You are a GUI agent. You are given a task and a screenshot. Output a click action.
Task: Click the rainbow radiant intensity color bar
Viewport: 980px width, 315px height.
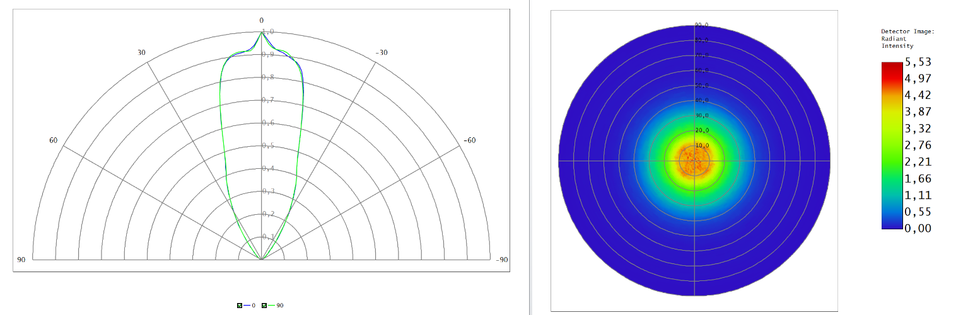tap(892, 145)
